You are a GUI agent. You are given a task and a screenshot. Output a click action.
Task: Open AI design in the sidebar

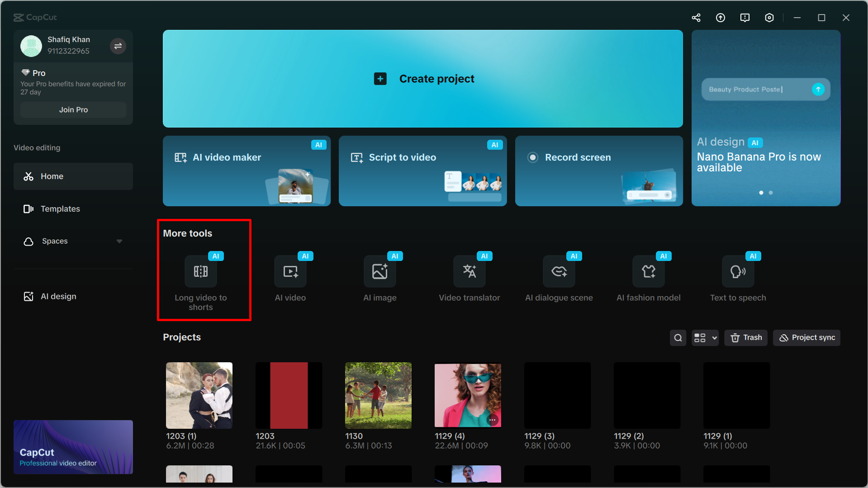73,297
